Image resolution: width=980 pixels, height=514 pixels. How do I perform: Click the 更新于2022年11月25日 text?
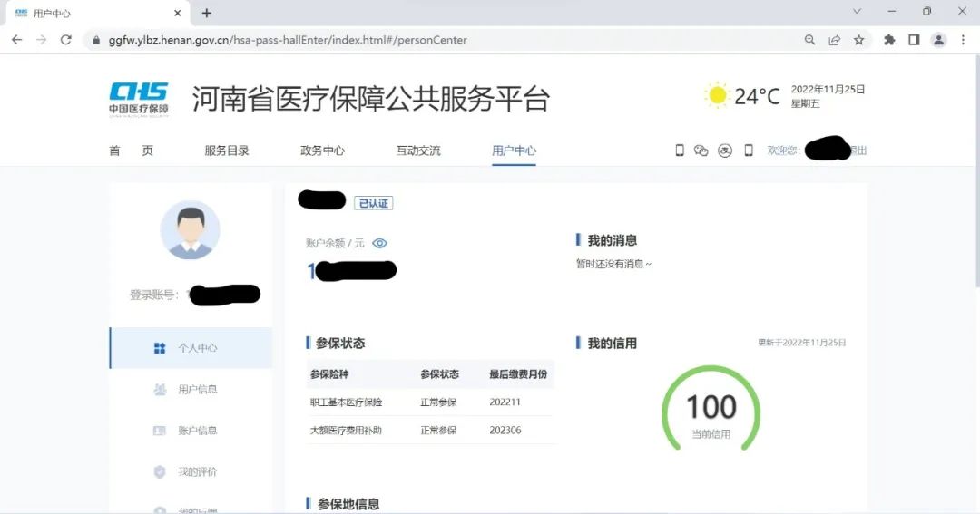802,343
